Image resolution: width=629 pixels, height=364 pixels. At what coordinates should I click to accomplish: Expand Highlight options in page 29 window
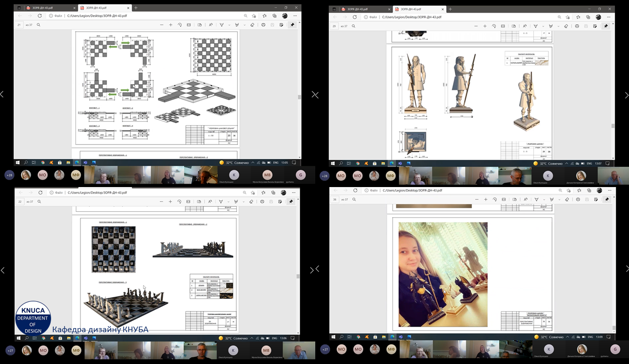559,26
